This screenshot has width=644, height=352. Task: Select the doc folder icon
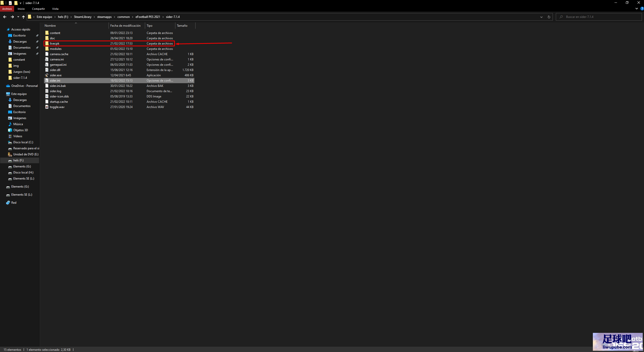coord(47,38)
